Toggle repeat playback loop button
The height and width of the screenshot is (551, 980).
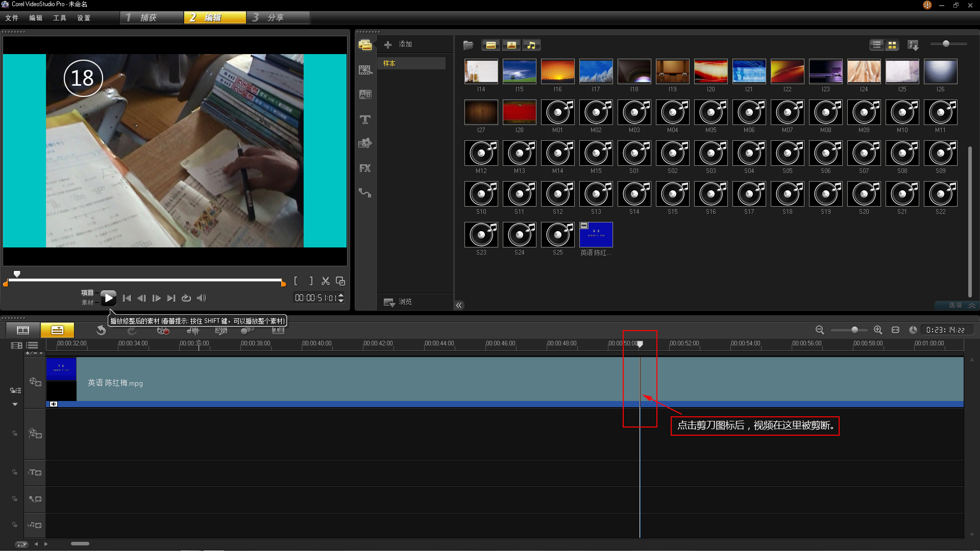click(186, 298)
